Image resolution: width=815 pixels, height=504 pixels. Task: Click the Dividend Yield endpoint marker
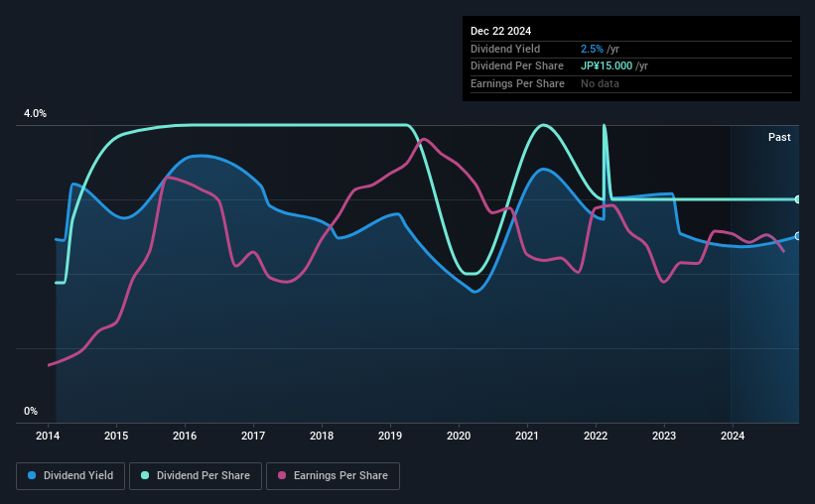[x=798, y=236]
